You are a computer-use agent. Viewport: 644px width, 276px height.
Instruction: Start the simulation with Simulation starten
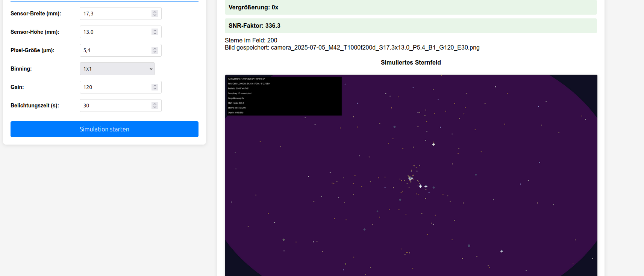[105, 129]
